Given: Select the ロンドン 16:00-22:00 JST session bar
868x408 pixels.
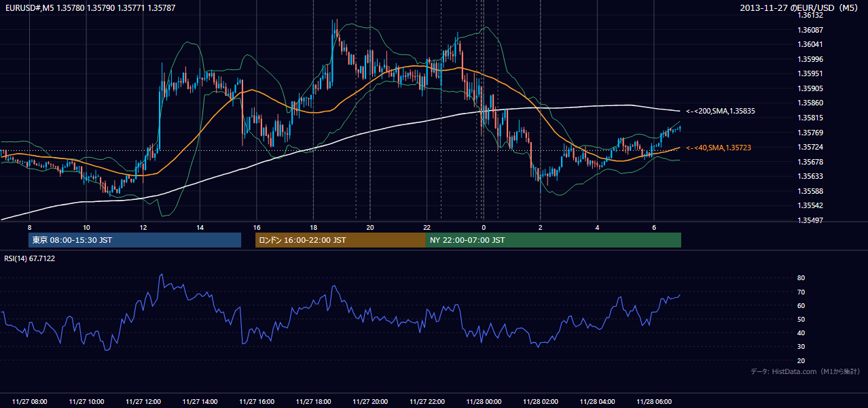Looking at the screenshot, I should tap(340, 240).
